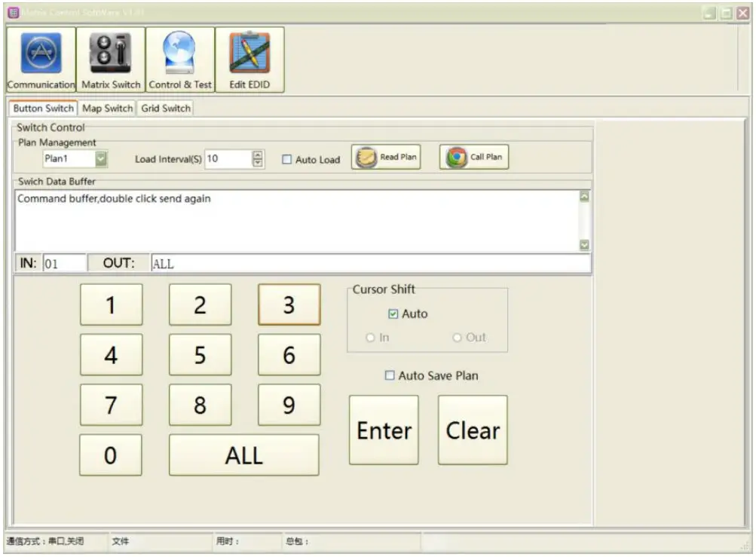The height and width of the screenshot is (557, 756).
Task: Click keypad button 4
Action: point(112,355)
